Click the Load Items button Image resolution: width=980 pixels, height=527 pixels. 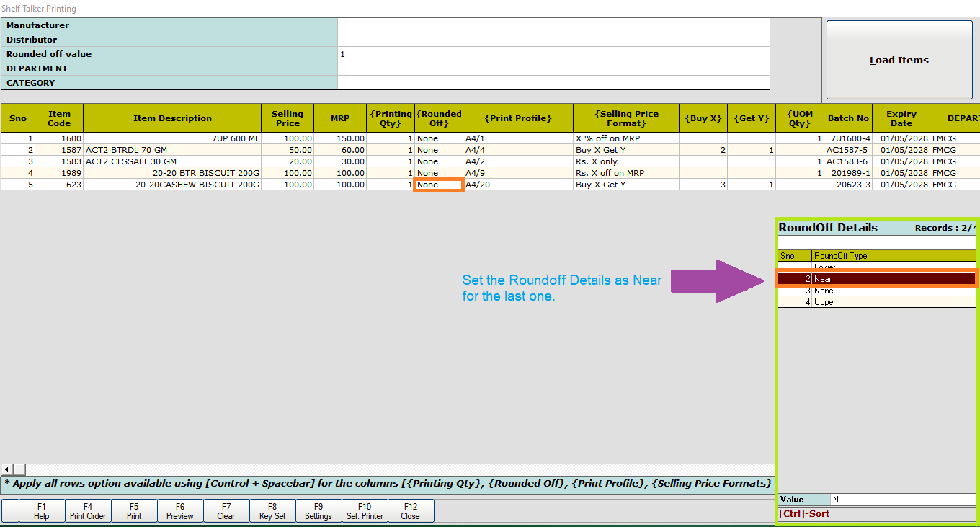coord(899,60)
